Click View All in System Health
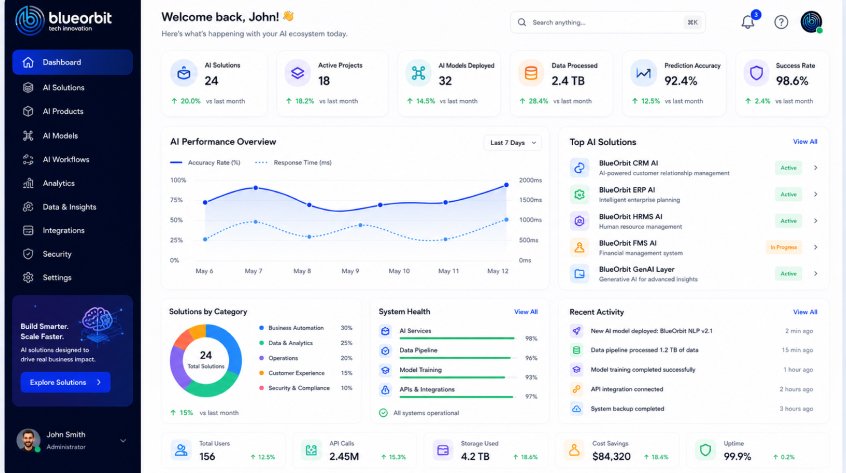The height and width of the screenshot is (473, 846). coord(526,312)
